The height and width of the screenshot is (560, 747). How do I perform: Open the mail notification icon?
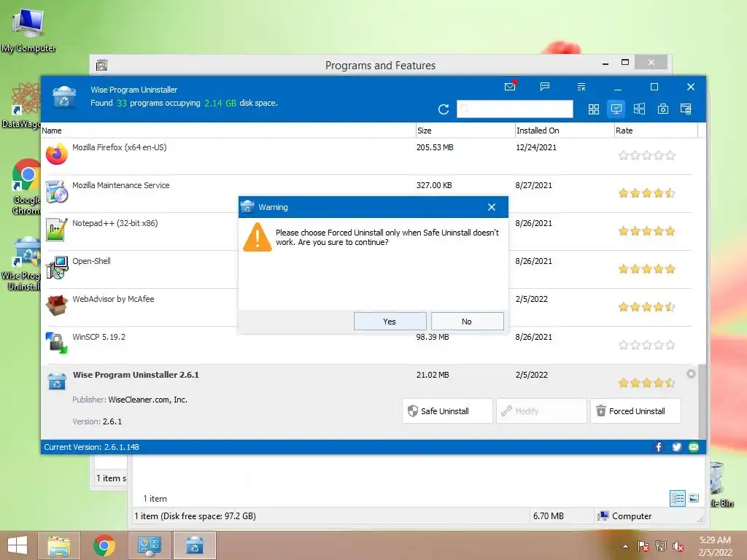tap(510, 87)
